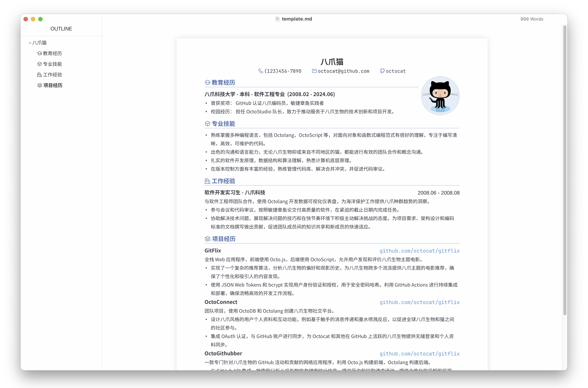Select the package icon next to 专业技能 in outline
The width and height of the screenshot is (588, 388).
[39, 64]
